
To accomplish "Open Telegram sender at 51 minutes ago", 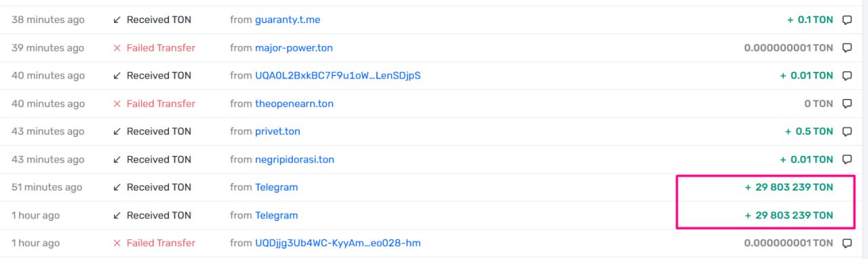I will point(276,187).
